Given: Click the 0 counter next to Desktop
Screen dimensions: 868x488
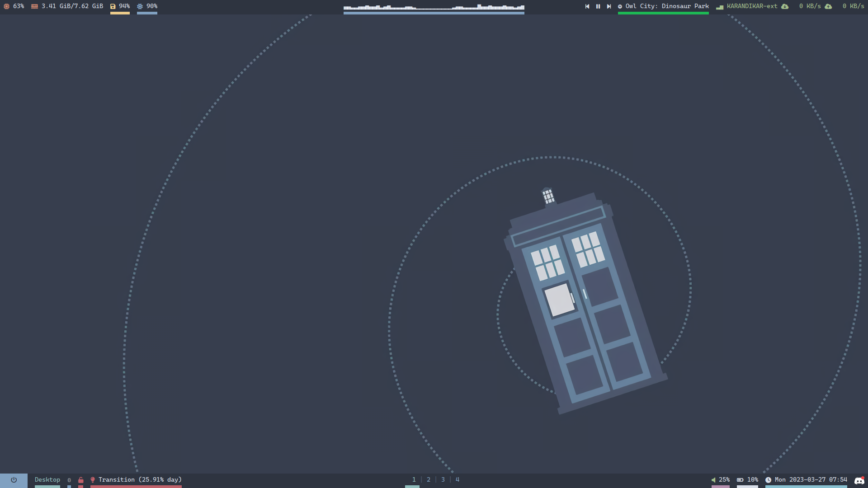Looking at the screenshot, I should 69,480.
